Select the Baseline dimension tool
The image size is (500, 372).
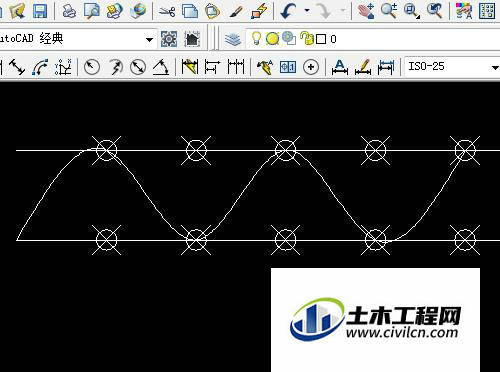click(x=213, y=67)
